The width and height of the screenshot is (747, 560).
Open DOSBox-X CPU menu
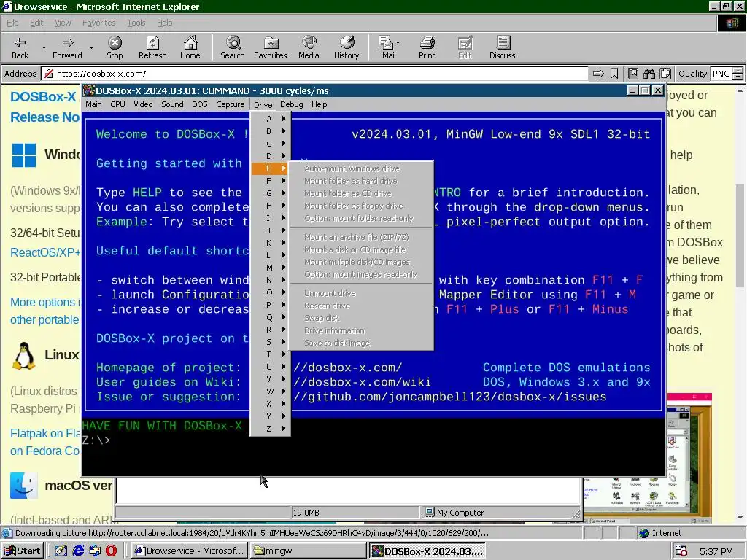[117, 104]
